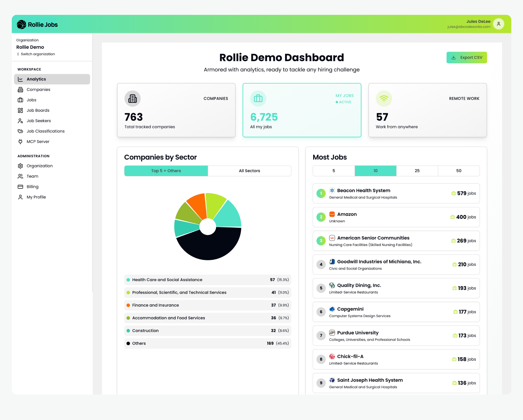
Task: Click the Companies card building icon
Action: click(x=132, y=99)
